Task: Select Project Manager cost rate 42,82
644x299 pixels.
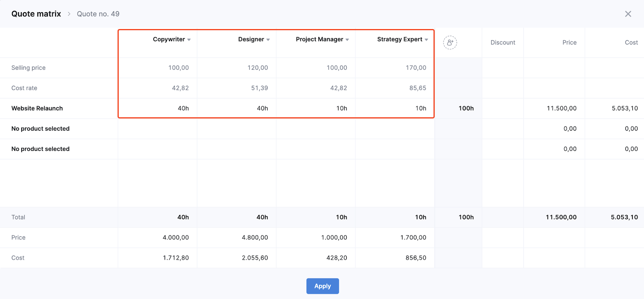Action: [339, 88]
